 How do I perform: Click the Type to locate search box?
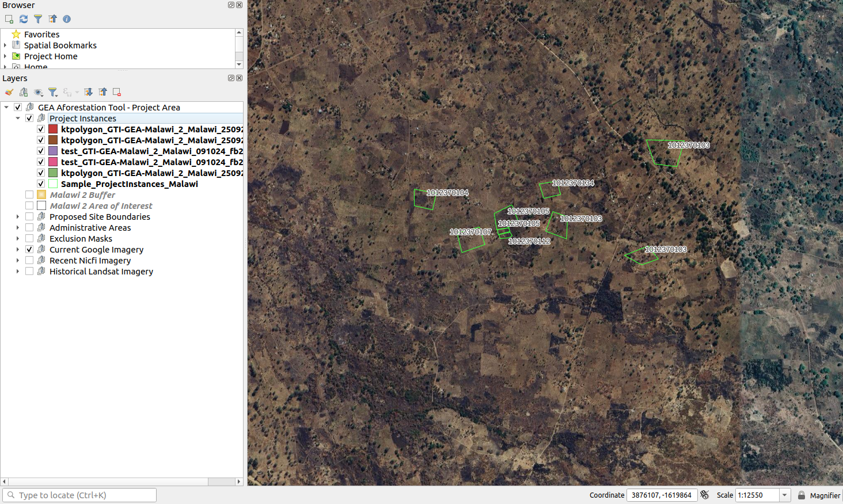point(79,495)
